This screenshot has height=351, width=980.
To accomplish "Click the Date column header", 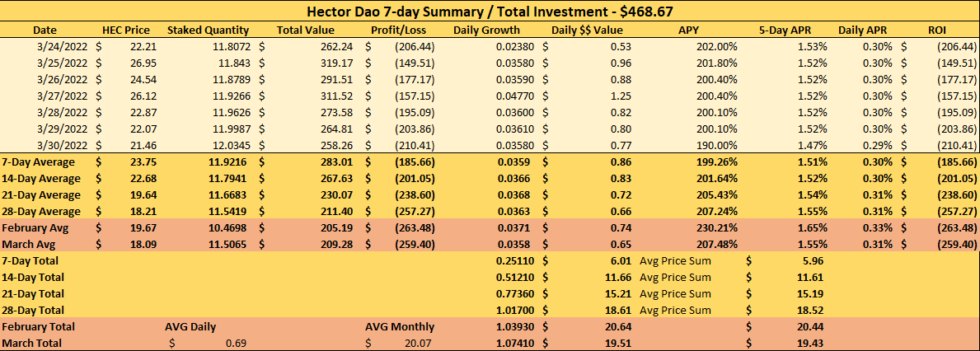I will pyautogui.click(x=43, y=30).
